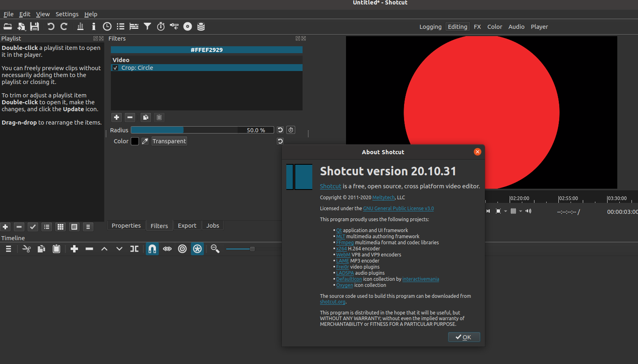Viewport: 638px width, 364px height.
Task: Click the timeline Cut scissors icon
Action: 26,249
